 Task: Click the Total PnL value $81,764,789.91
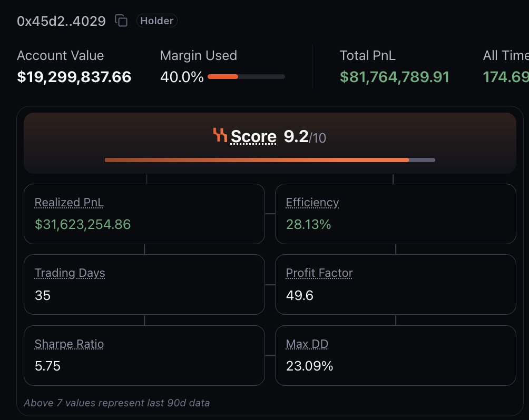point(395,77)
